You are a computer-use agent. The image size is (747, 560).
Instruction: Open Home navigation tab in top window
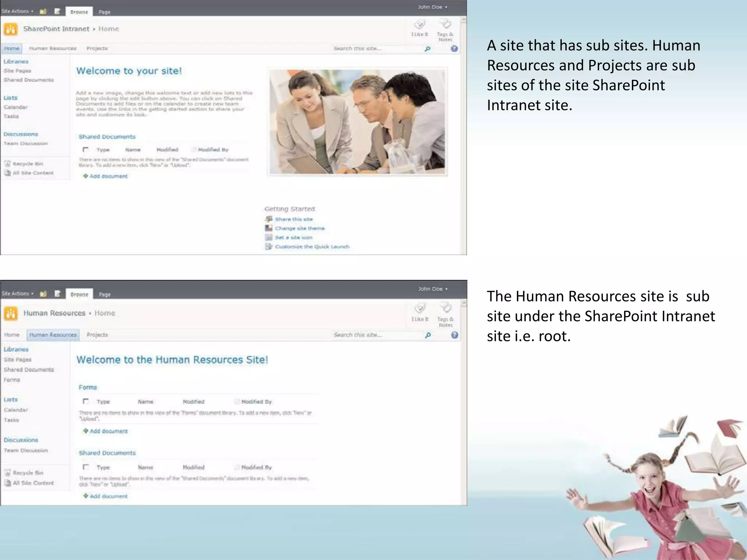point(12,48)
